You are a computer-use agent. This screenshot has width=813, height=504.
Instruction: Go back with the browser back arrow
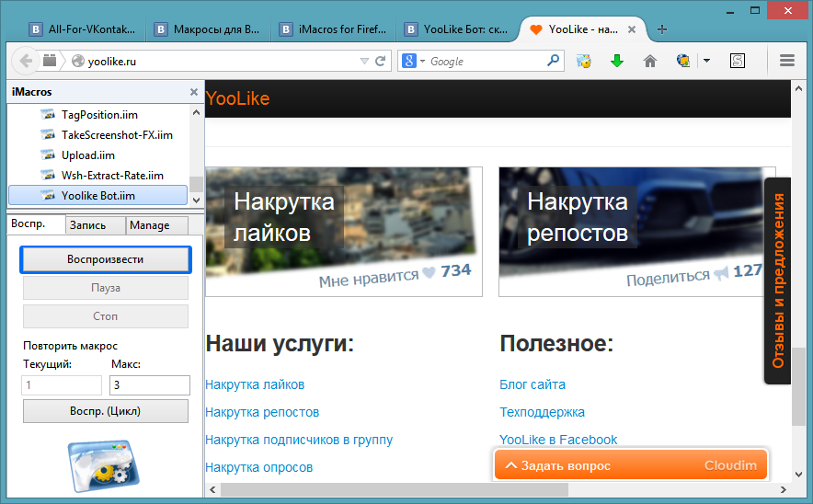coord(25,62)
